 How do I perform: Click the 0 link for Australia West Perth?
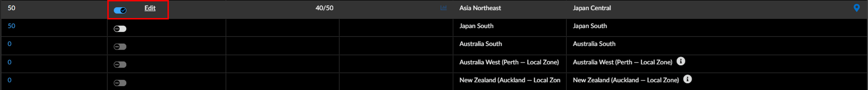click(x=9, y=62)
